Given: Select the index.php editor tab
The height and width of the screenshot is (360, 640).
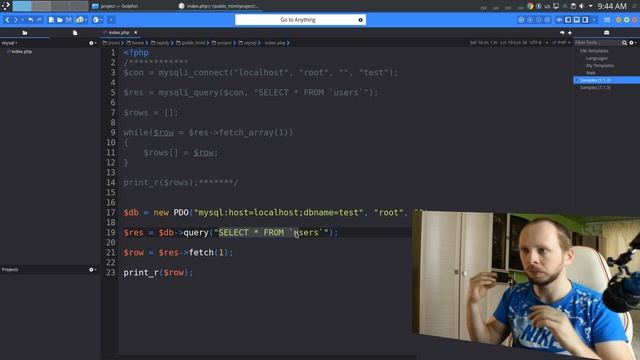Looking at the screenshot, I should point(119,32).
